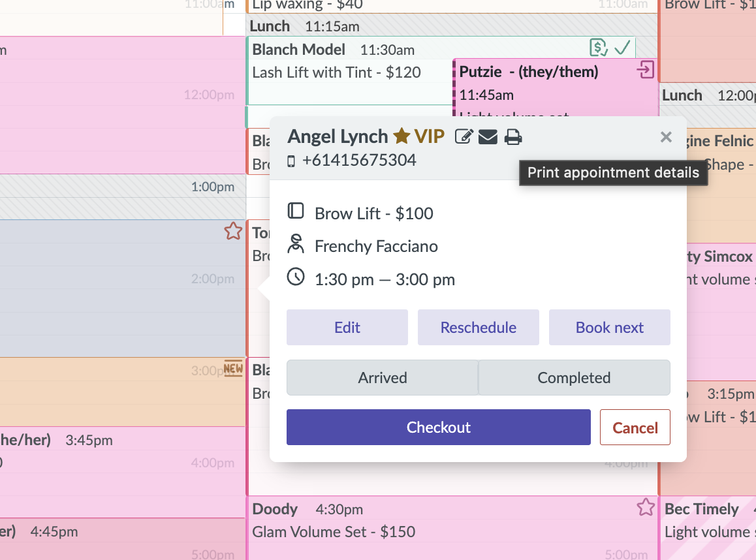Screen dimensions: 756x560
Task: Click the green checkmark on Blanch Model's appointment
Action: pyautogui.click(x=622, y=47)
